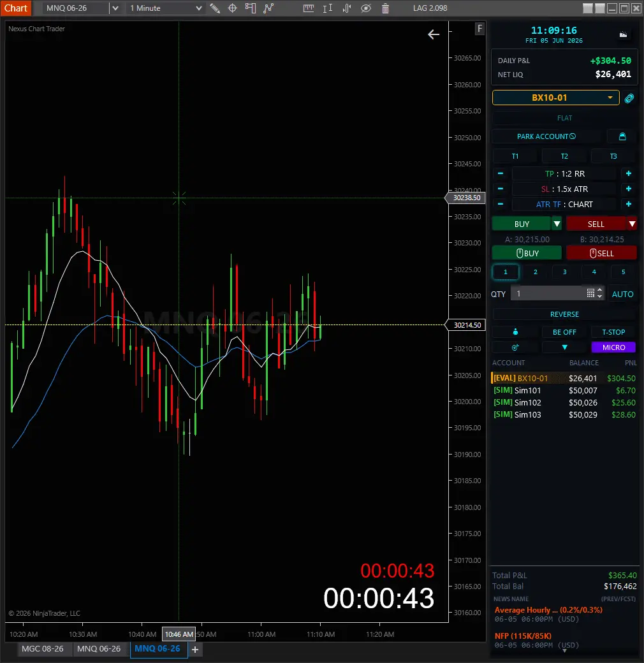This screenshot has height=663, width=644.
Task: Select the ruler measurement tool icon
Action: (309, 8)
